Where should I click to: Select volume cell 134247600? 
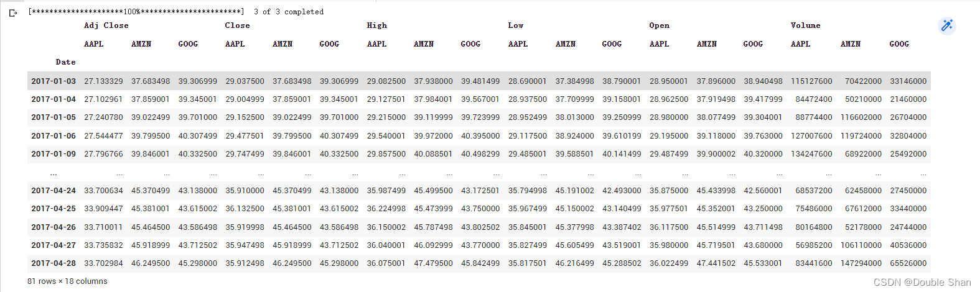click(x=811, y=153)
